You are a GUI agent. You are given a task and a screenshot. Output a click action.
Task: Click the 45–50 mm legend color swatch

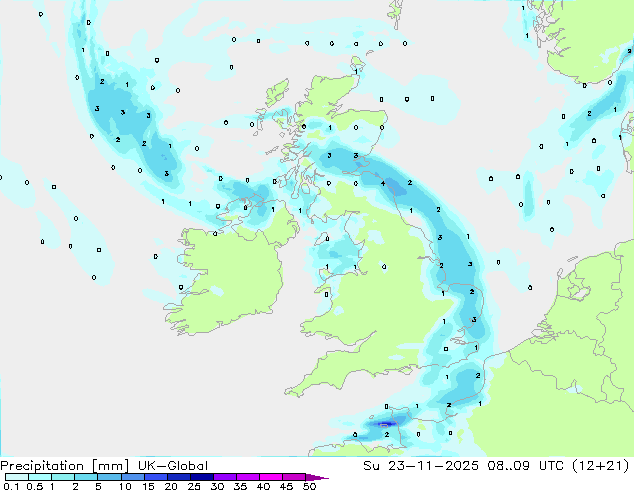[x=294, y=477]
